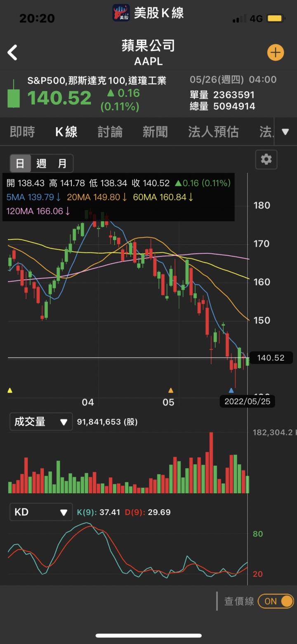Tap the 20MA 149.80 label
Viewport: 297px width, 644px height.
[97, 197]
